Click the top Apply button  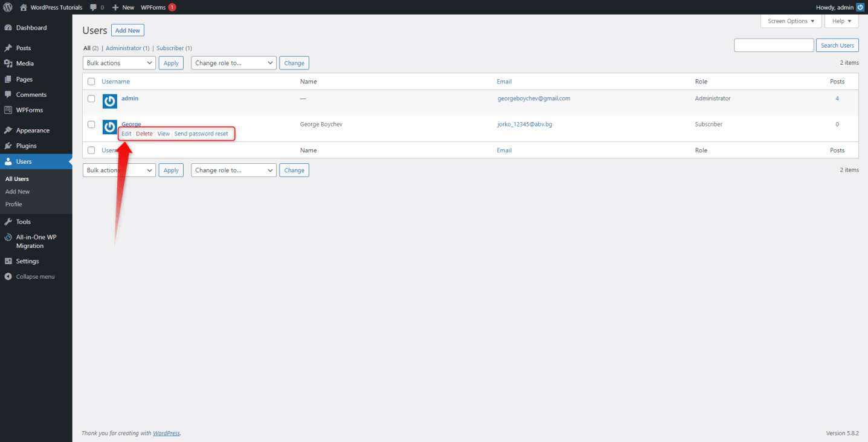pos(172,63)
